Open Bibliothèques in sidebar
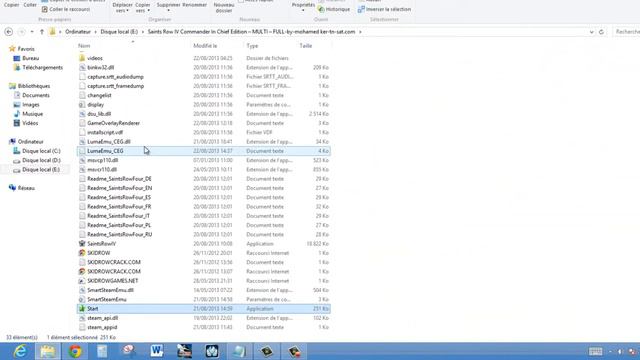This screenshot has height=360, width=640. 34,86
